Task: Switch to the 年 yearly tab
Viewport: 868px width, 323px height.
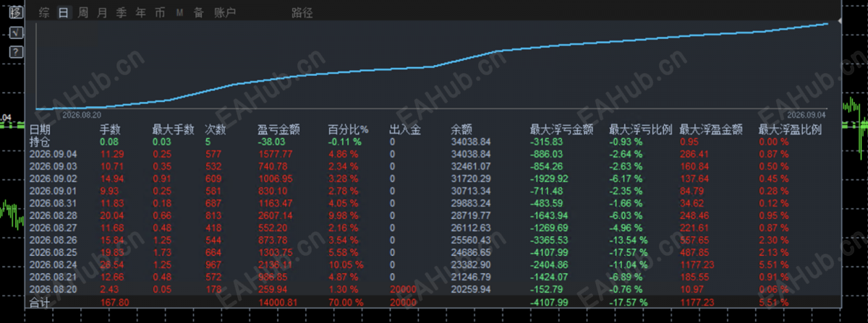Action: coord(140,12)
